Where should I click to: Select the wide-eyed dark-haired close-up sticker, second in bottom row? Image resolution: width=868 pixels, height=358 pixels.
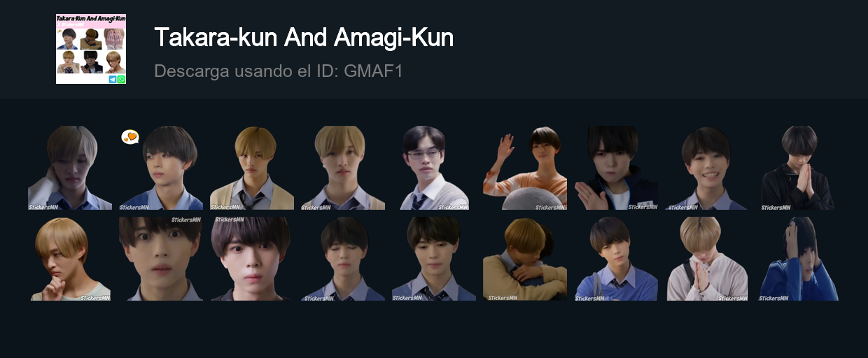point(161,259)
